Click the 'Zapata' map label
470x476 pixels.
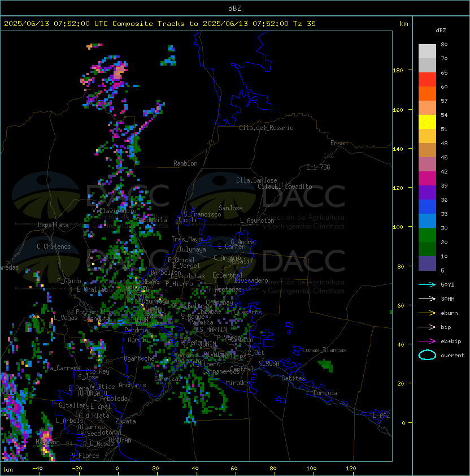click(125, 421)
